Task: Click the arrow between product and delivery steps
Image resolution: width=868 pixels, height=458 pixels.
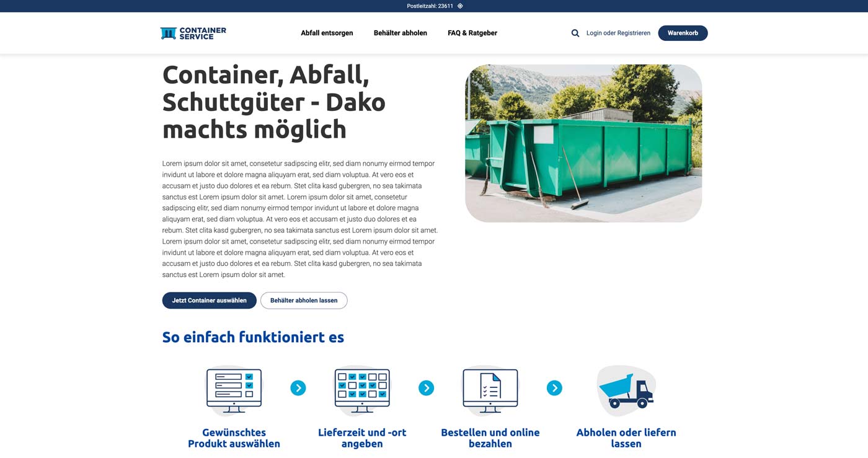Action: [x=298, y=388]
